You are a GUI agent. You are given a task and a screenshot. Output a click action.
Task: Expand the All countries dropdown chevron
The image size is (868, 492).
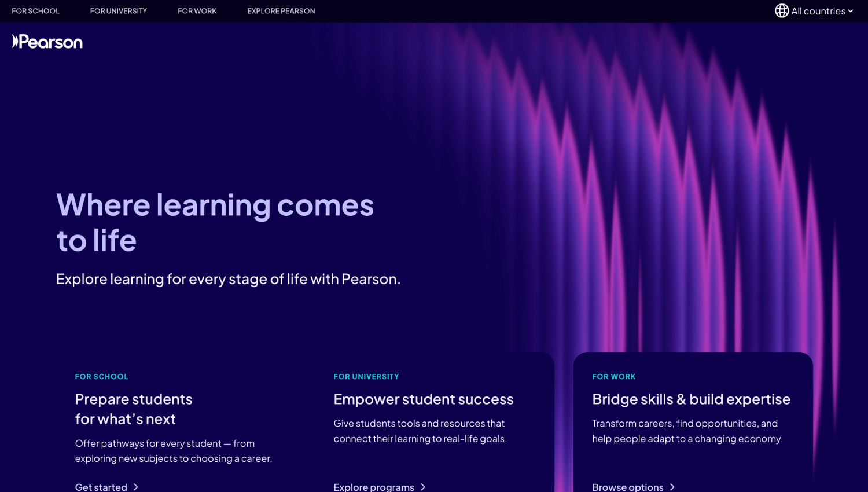851,11
